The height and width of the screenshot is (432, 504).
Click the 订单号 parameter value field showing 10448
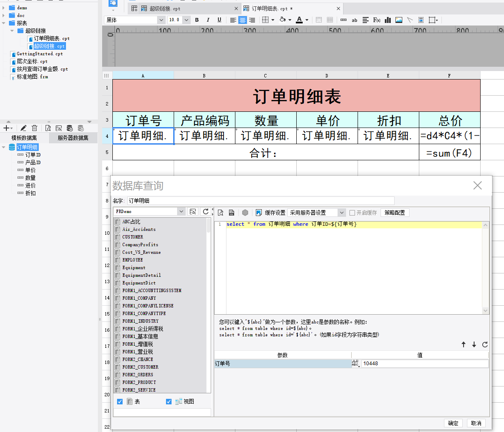point(425,363)
